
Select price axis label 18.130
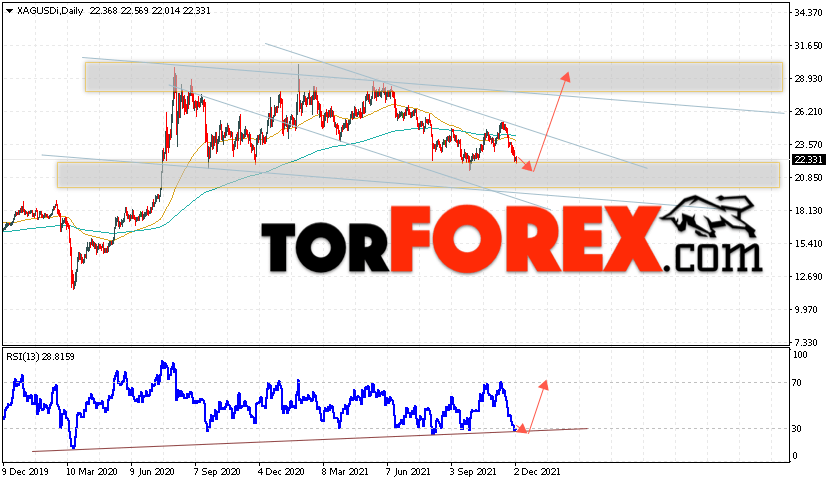809,211
